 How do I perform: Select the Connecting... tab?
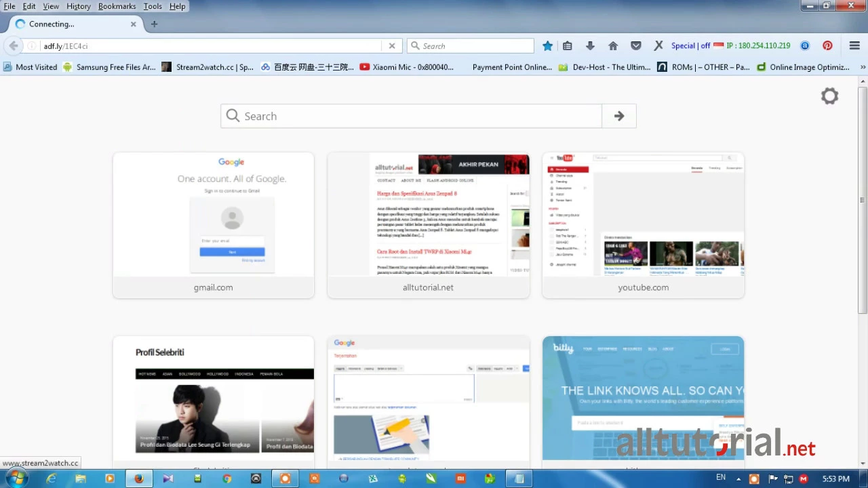point(75,24)
